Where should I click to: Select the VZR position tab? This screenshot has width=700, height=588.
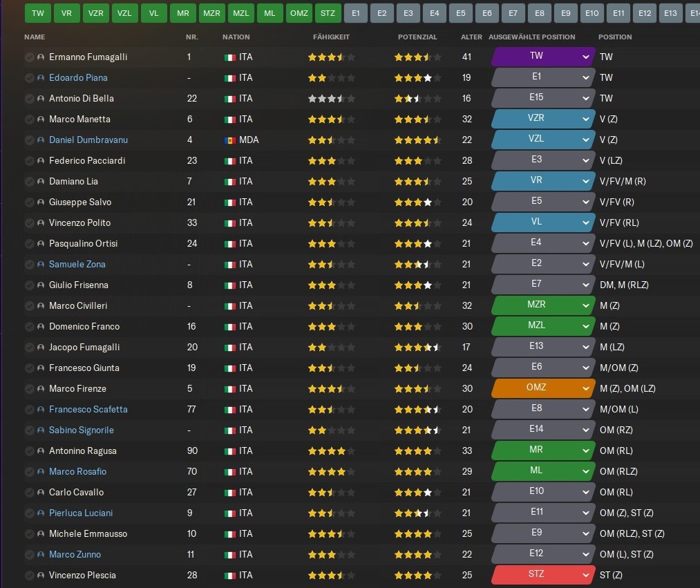click(x=95, y=13)
